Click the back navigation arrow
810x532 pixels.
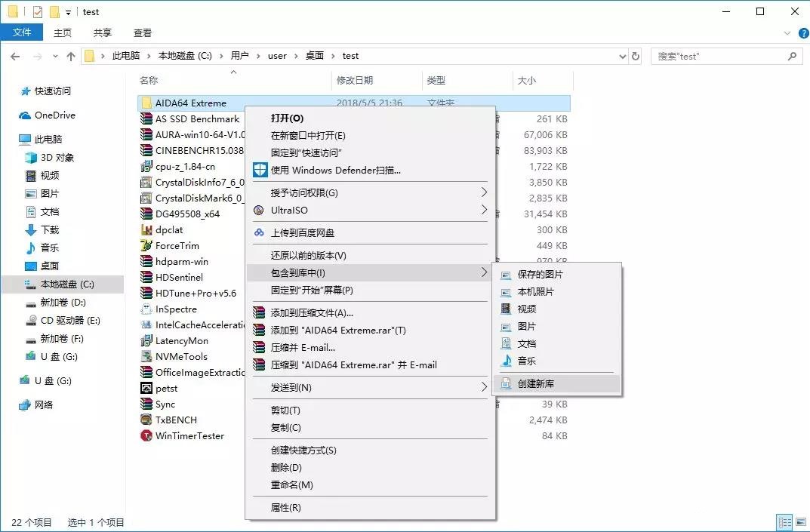15,55
